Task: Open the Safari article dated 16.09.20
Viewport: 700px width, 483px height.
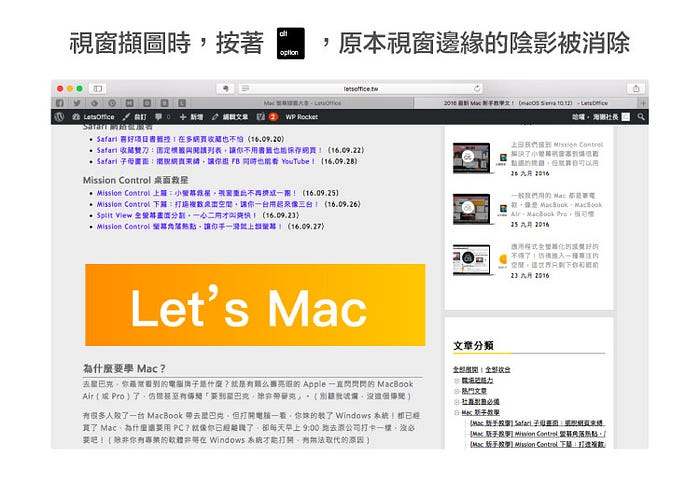Action: [x=170, y=139]
